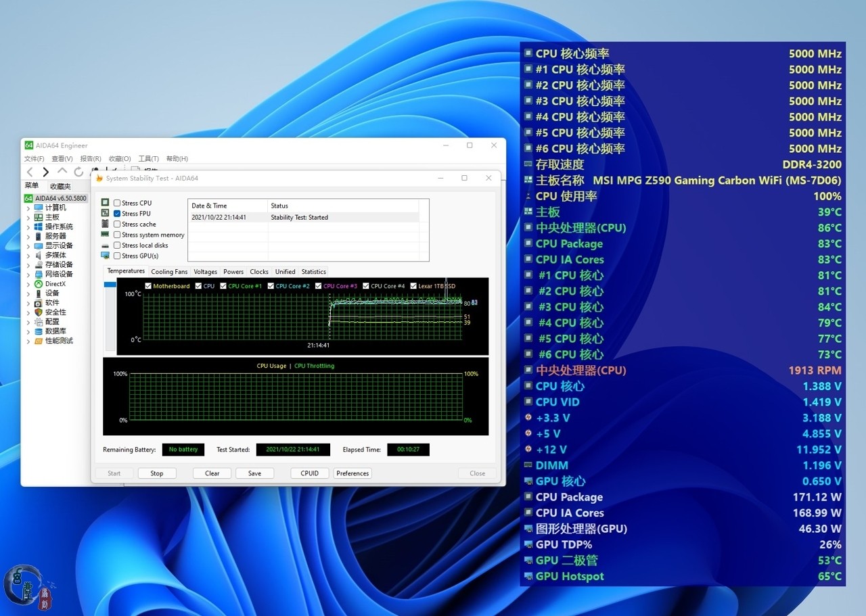
Task: Stop the stability test
Action: coord(157,473)
